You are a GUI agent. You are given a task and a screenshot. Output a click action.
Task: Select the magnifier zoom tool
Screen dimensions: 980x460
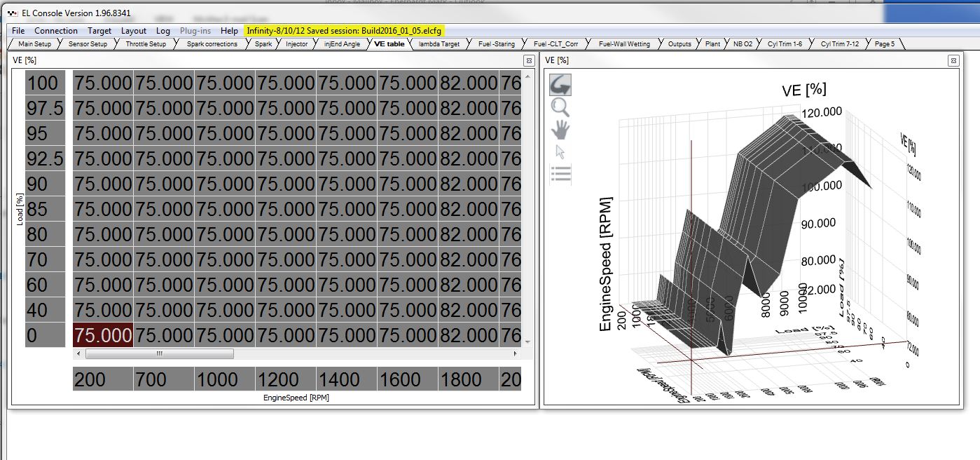click(x=560, y=107)
